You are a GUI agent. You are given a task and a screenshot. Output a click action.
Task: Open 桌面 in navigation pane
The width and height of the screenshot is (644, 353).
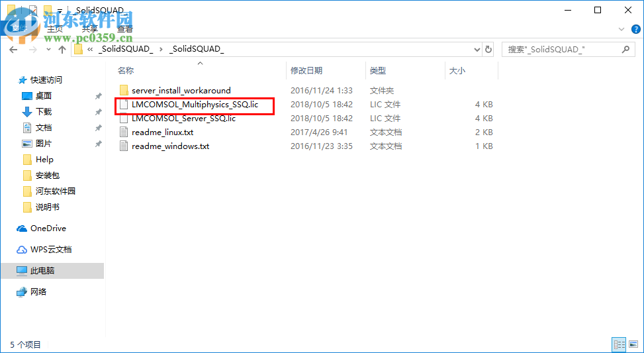(44, 96)
